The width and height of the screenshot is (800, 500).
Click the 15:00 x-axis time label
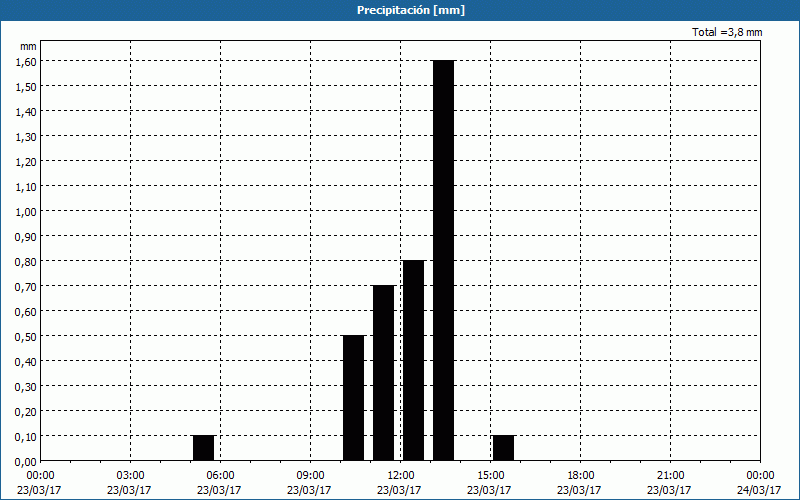491,476
